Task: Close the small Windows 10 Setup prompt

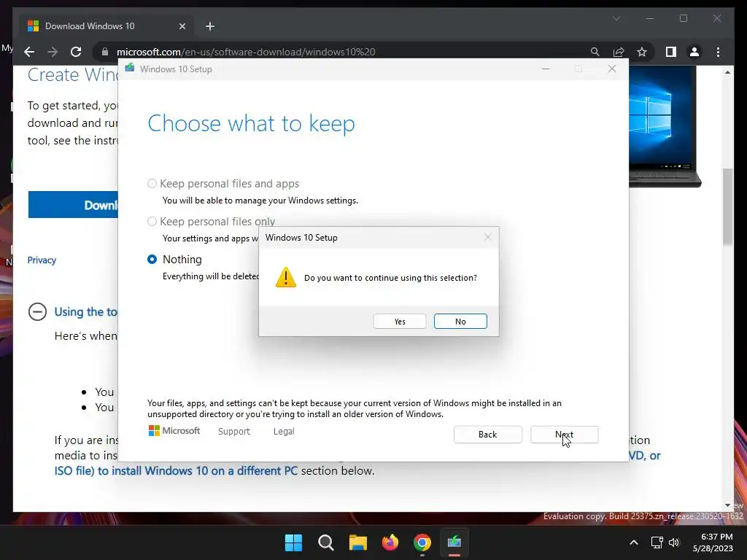Action: click(x=487, y=237)
